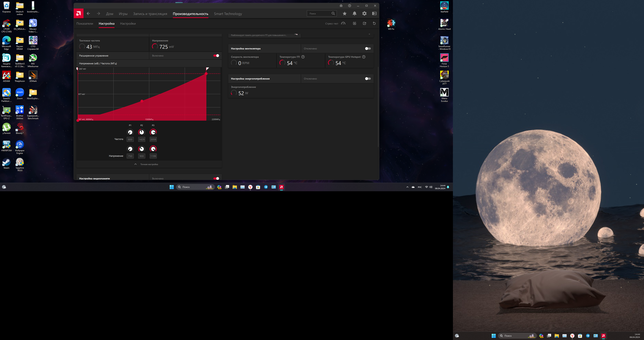This screenshot has height=340, width=644.
Task: Open the Игры menu tab
Action: [x=123, y=14]
